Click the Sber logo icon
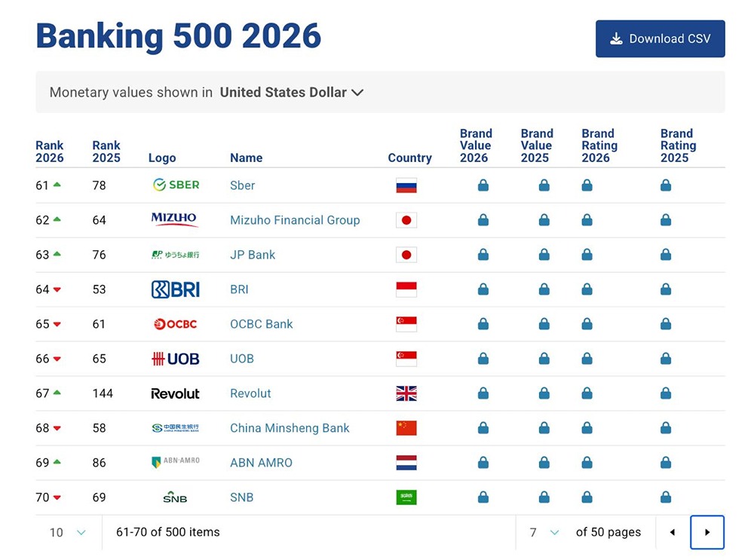The height and width of the screenshot is (560, 754). click(176, 185)
